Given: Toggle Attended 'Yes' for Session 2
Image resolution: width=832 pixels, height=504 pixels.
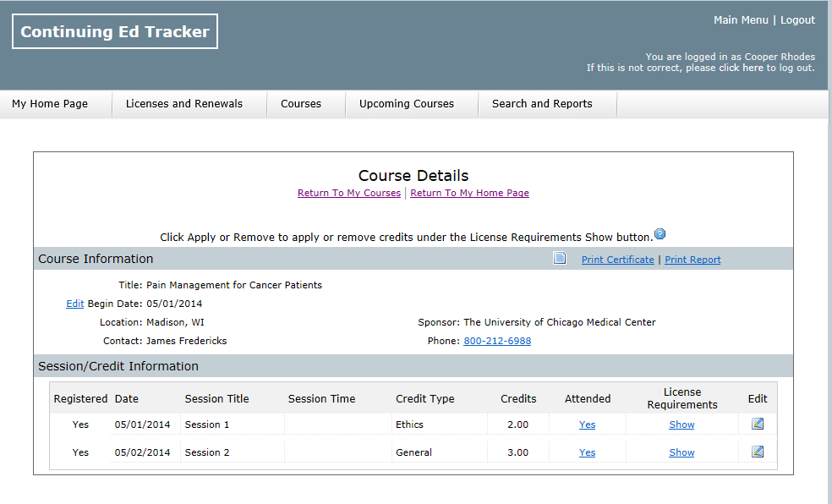Looking at the screenshot, I should [x=587, y=452].
